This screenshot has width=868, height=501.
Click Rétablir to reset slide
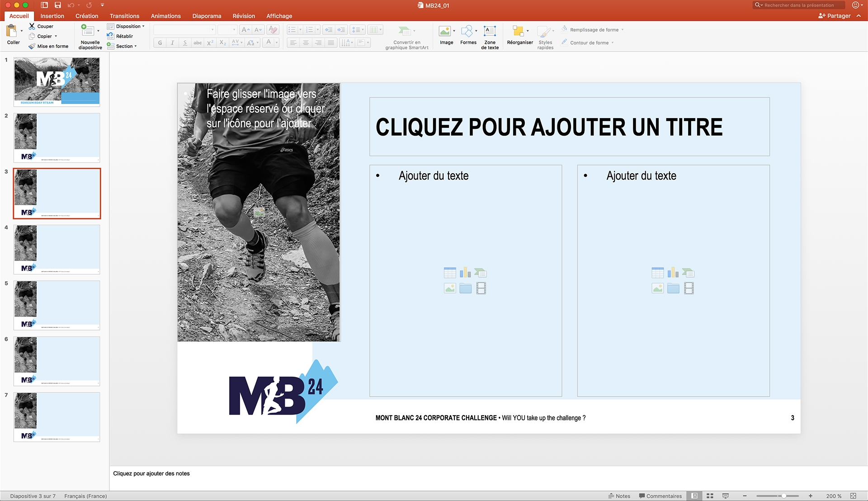[120, 36]
